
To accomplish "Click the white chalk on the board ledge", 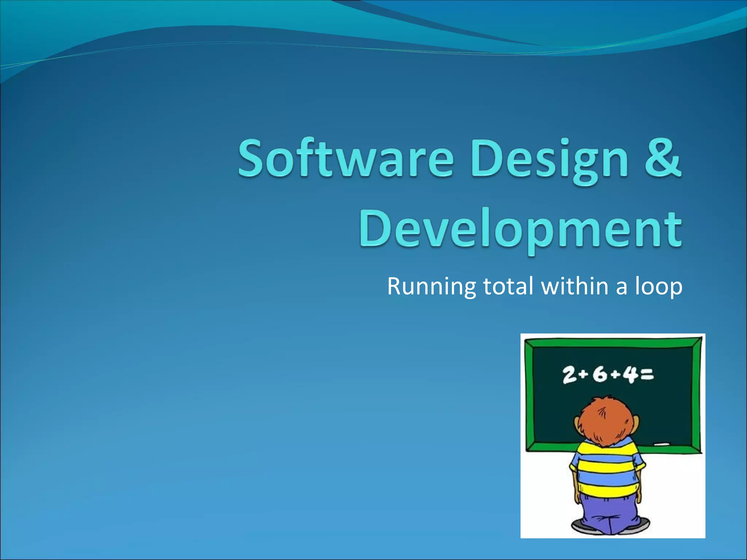I will click(662, 444).
